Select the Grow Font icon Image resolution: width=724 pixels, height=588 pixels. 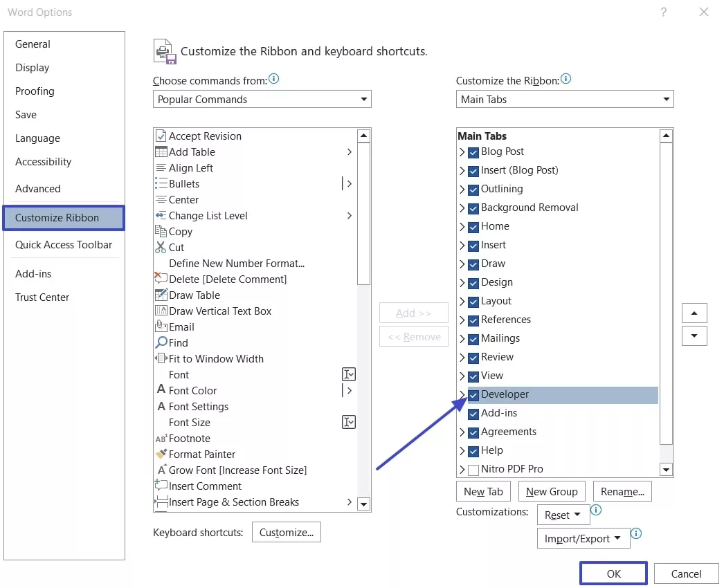pos(161,470)
